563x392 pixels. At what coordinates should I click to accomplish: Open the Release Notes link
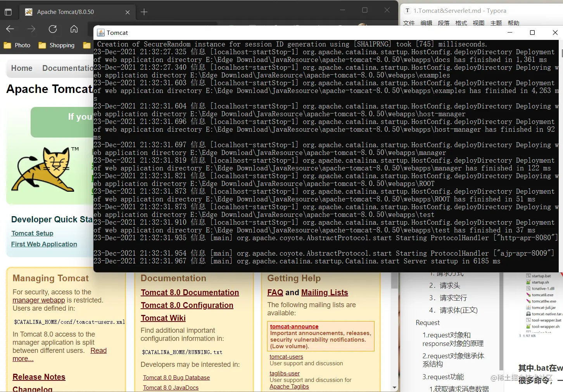tap(39, 377)
